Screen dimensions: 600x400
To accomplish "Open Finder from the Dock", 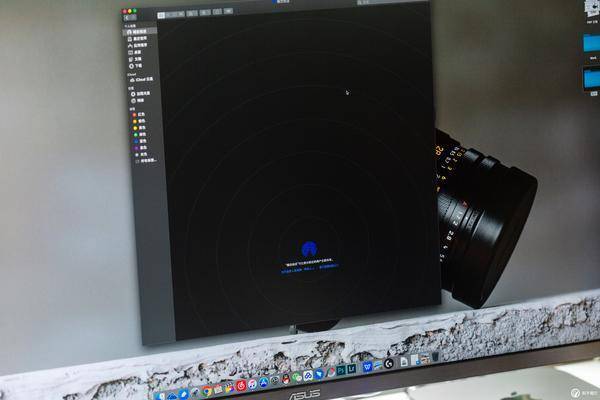I will [160, 397].
